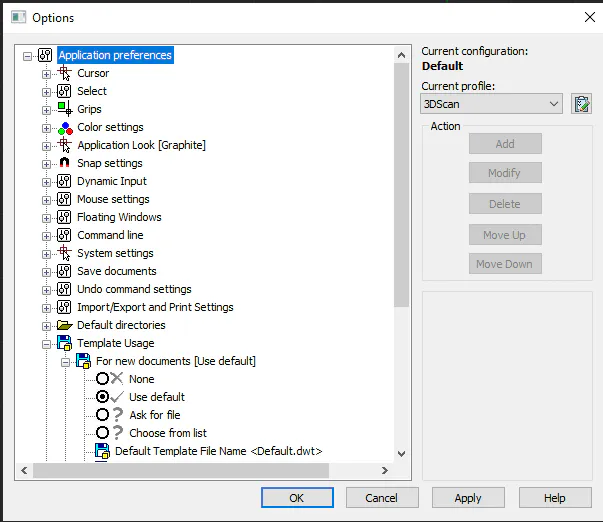This screenshot has width=603, height=522.
Task: Click the horizontal scrollbar right arrow
Action: (385, 470)
